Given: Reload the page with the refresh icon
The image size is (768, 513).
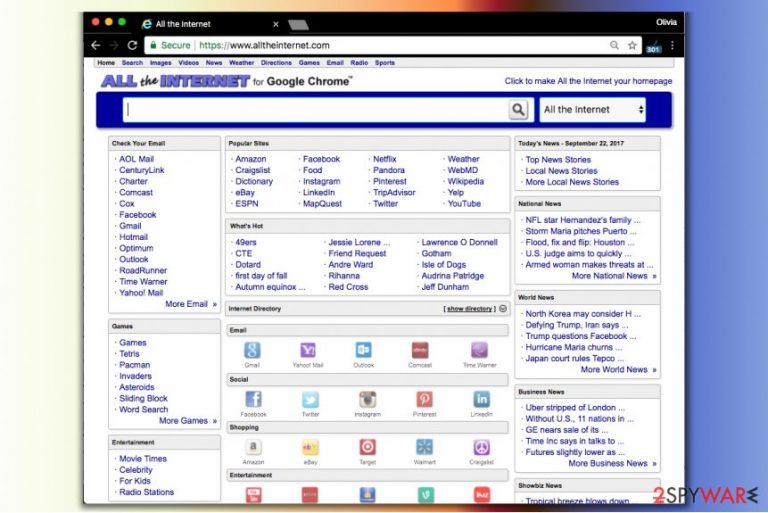Looking at the screenshot, I should click(x=132, y=45).
